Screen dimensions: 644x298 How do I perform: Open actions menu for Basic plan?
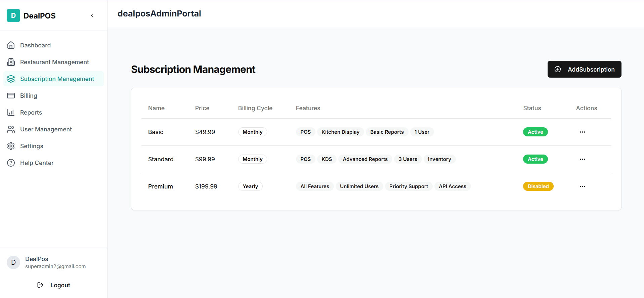(582, 132)
